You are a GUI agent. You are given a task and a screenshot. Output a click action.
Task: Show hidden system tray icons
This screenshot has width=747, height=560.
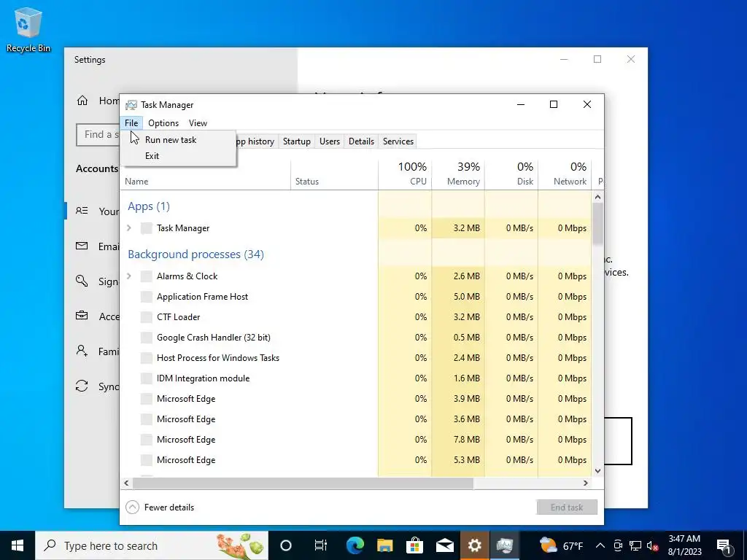600,545
